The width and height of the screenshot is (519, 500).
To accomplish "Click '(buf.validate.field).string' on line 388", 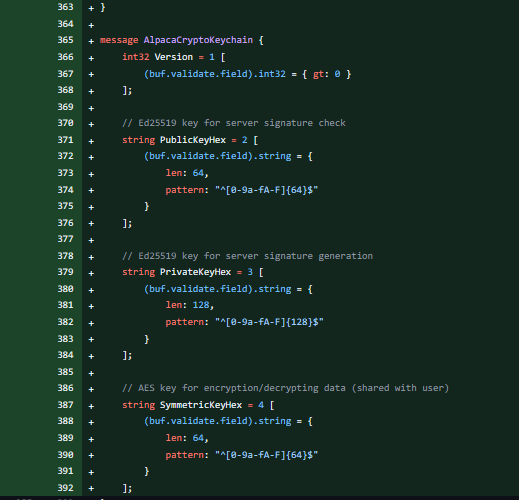I will pos(217,421).
